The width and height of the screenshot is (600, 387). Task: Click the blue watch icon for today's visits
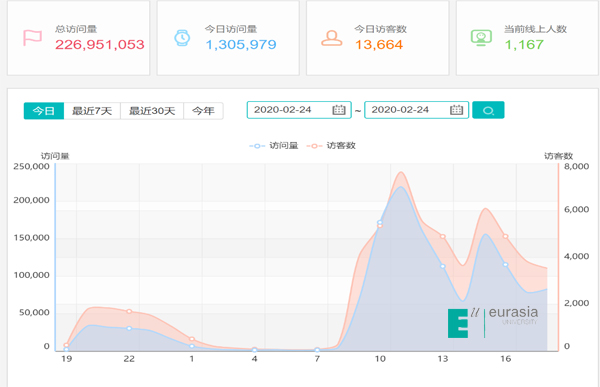pyautogui.click(x=182, y=38)
